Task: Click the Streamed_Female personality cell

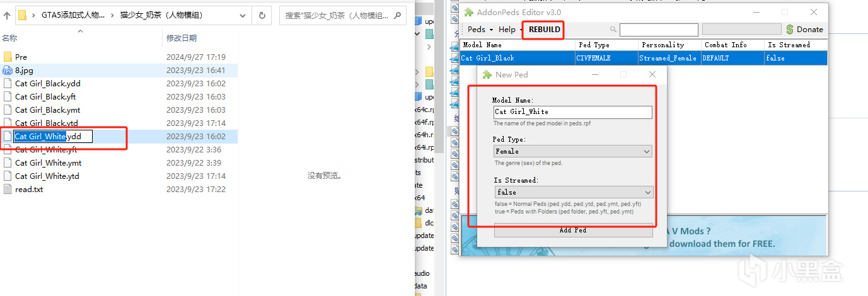Action: (x=669, y=58)
